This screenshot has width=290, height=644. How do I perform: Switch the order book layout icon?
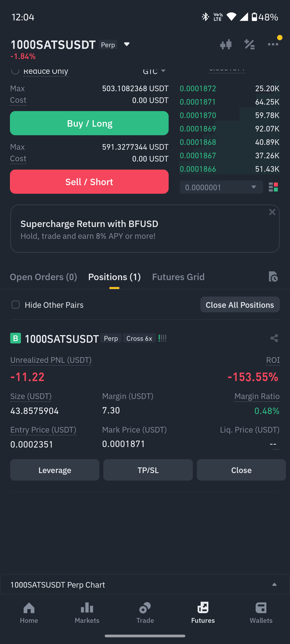coord(273,187)
